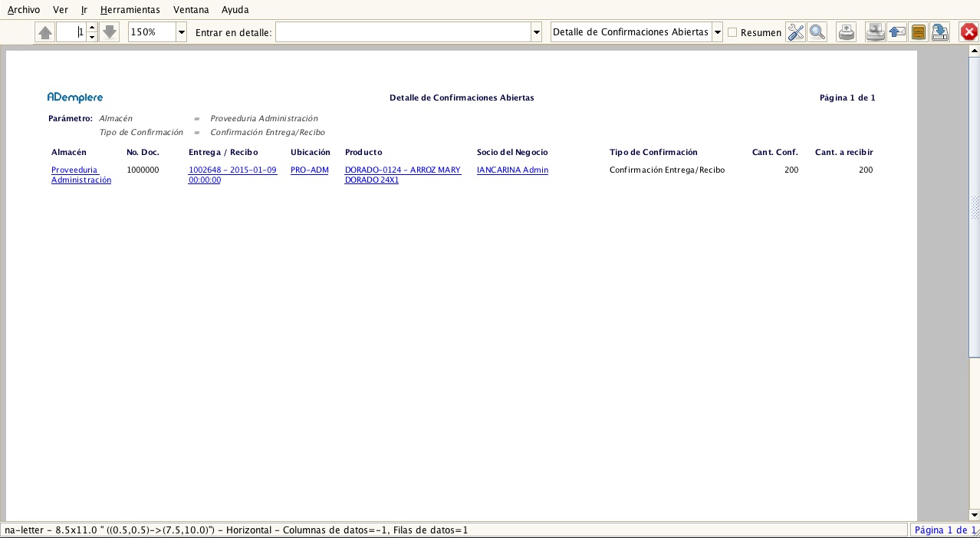This screenshot has height=538, width=980.
Task: Click the 'Cant. a recibir' column header
Action: pyautogui.click(x=844, y=152)
